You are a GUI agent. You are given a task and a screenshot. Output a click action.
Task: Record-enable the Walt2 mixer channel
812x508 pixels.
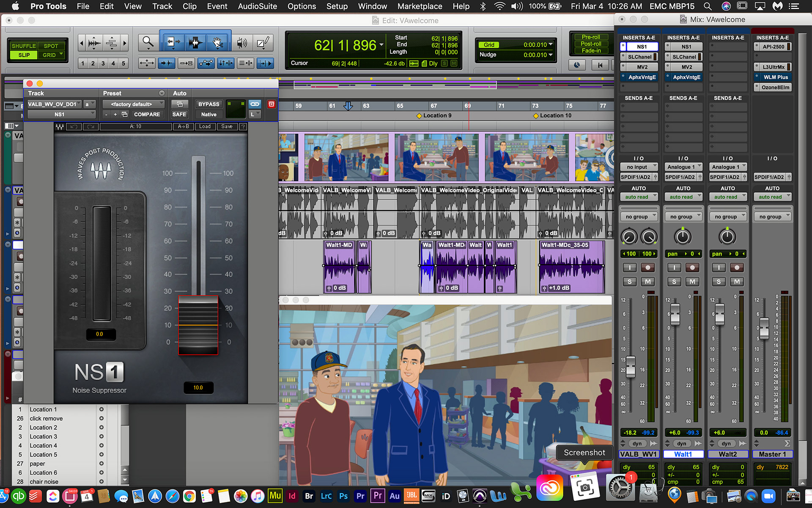pos(737,268)
